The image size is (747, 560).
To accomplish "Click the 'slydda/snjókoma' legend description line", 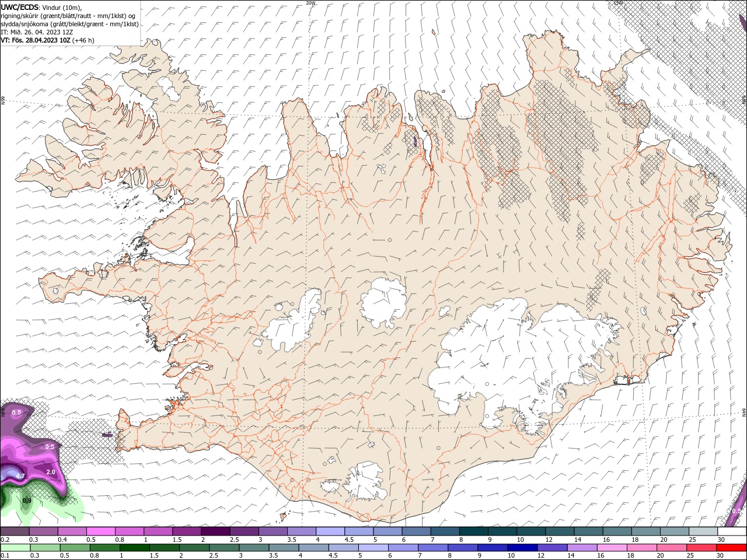I will tap(69, 24).
